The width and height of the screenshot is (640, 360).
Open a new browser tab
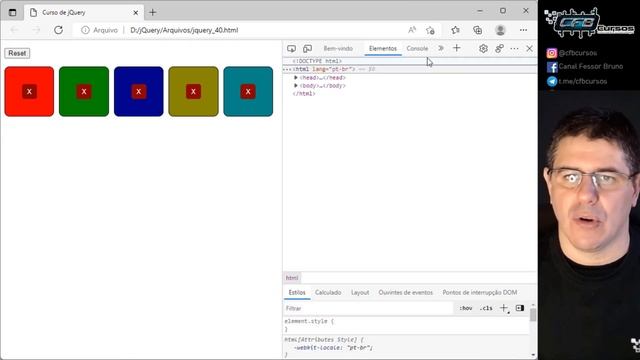(x=153, y=12)
